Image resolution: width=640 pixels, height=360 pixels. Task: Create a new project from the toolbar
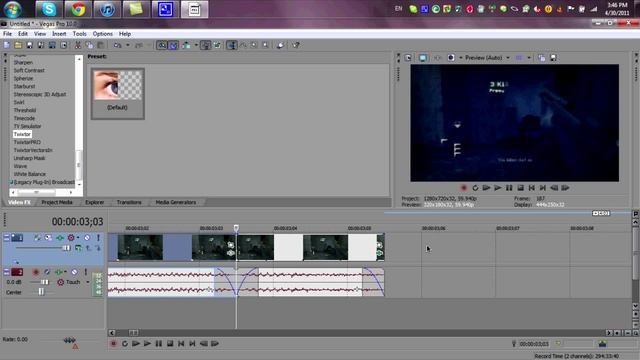click(x=7, y=45)
